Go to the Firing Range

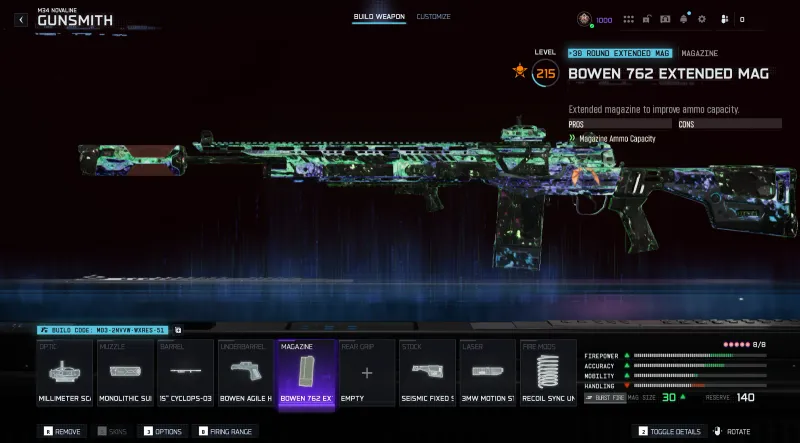pyautogui.click(x=226, y=431)
